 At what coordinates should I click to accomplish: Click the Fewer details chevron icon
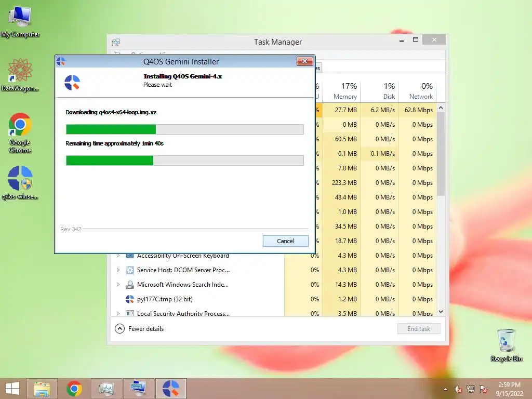tap(119, 329)
